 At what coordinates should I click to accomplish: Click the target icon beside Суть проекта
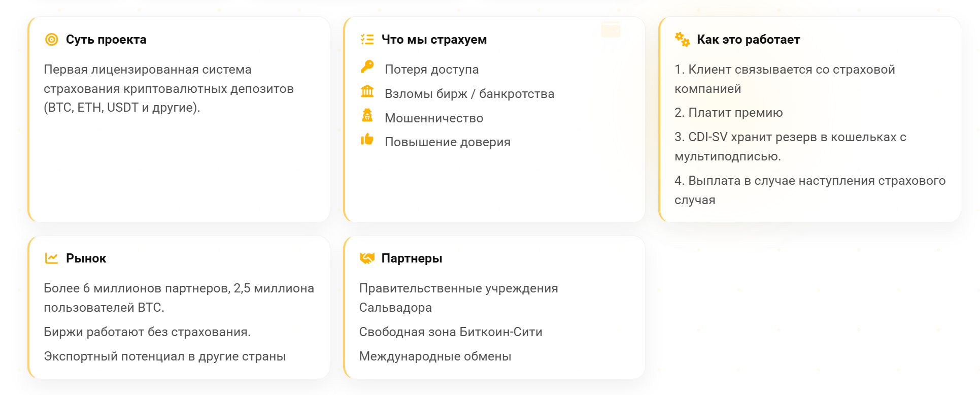(x=52, y=40)
